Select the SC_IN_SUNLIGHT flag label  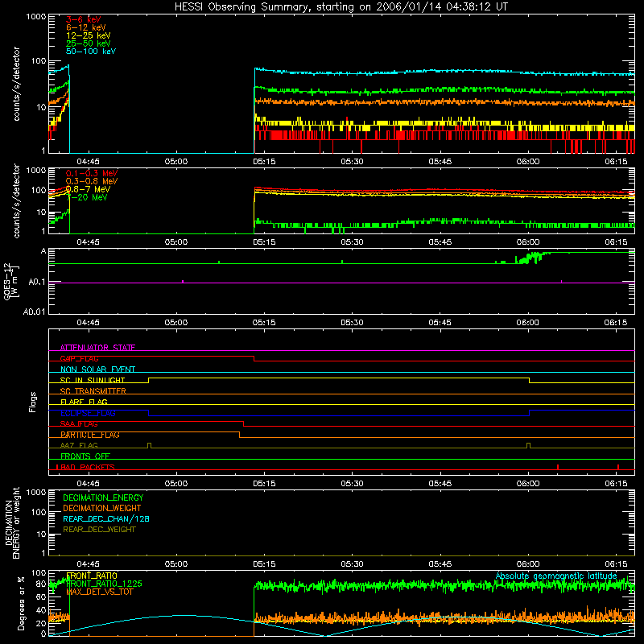93,380
